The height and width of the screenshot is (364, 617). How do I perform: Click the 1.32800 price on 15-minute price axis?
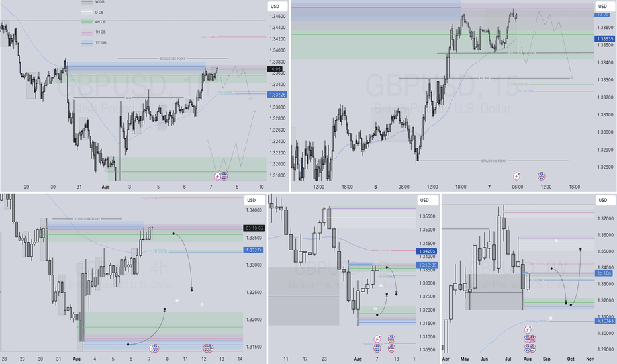605,167
